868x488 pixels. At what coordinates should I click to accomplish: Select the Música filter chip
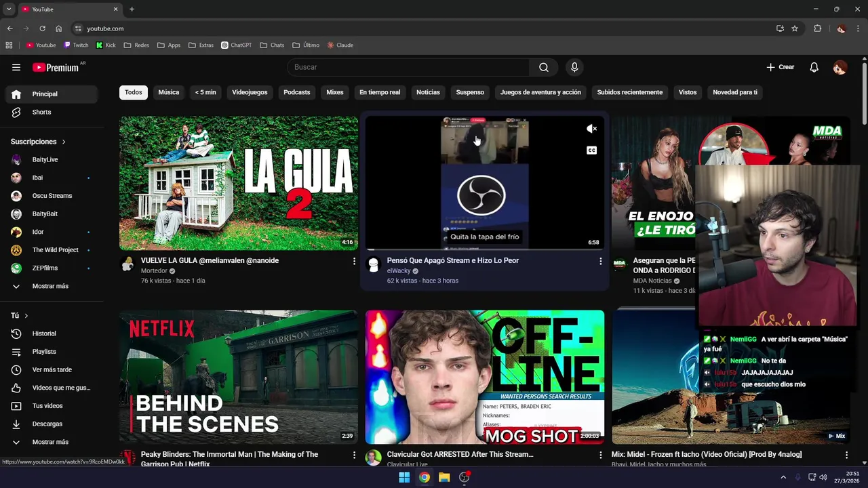pyautogui.click(x=169, y=92)
